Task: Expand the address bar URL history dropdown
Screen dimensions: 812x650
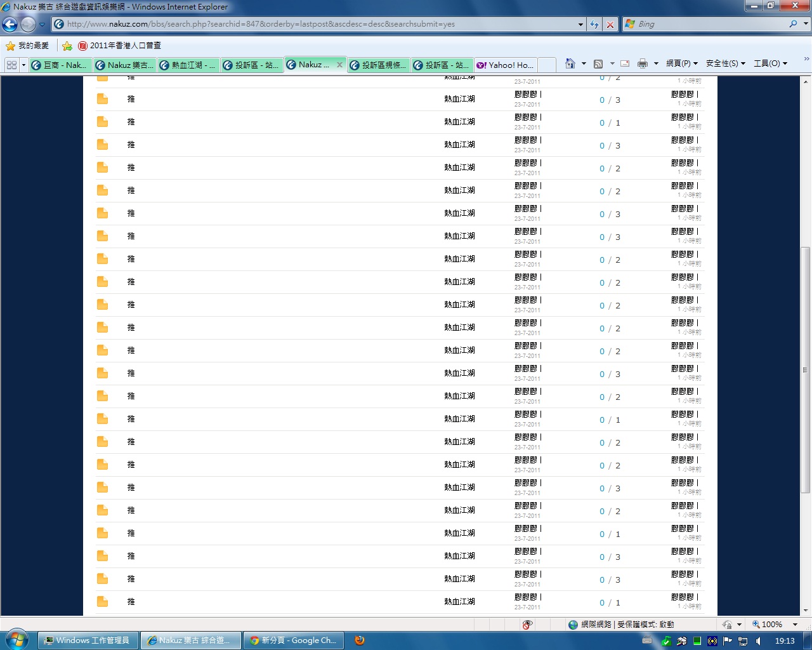Action: click(x=580, y=24)
